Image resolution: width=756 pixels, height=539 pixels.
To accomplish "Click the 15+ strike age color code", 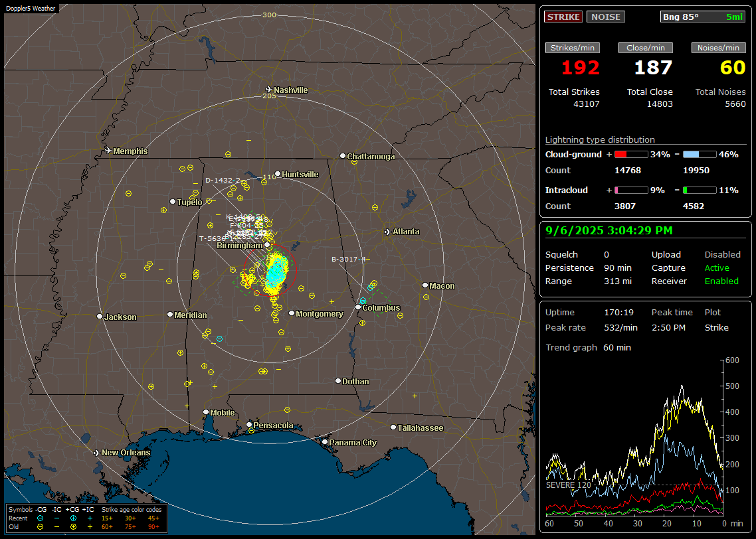I will [x=107, y=518].
